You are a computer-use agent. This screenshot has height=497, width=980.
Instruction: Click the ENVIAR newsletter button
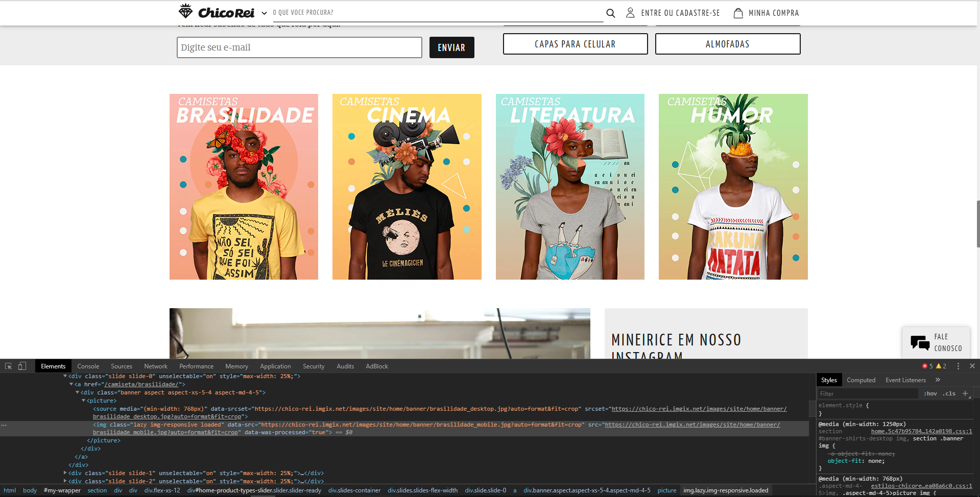451,47
